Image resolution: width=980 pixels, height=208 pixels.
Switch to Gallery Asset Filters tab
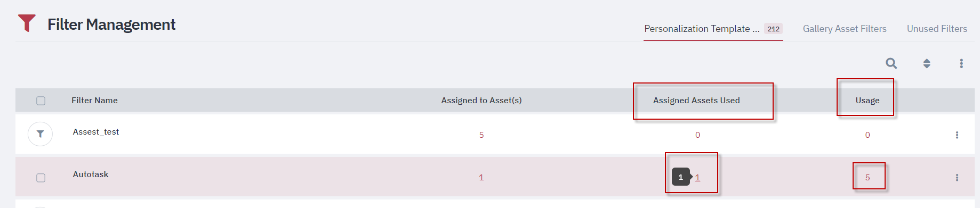coord(845,29)
